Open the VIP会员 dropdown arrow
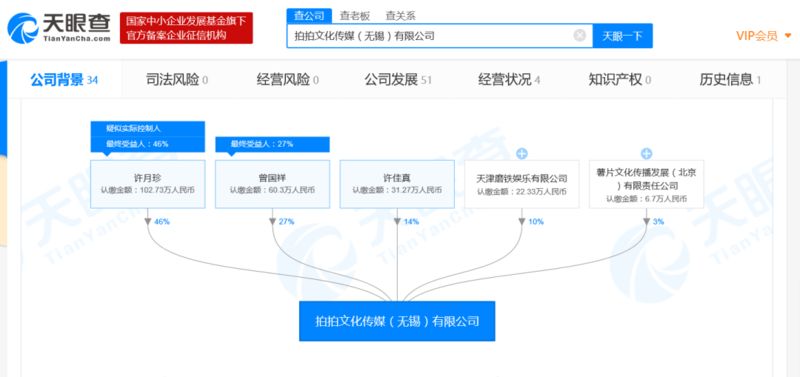 pyautogui.click(x=788, y=36)
